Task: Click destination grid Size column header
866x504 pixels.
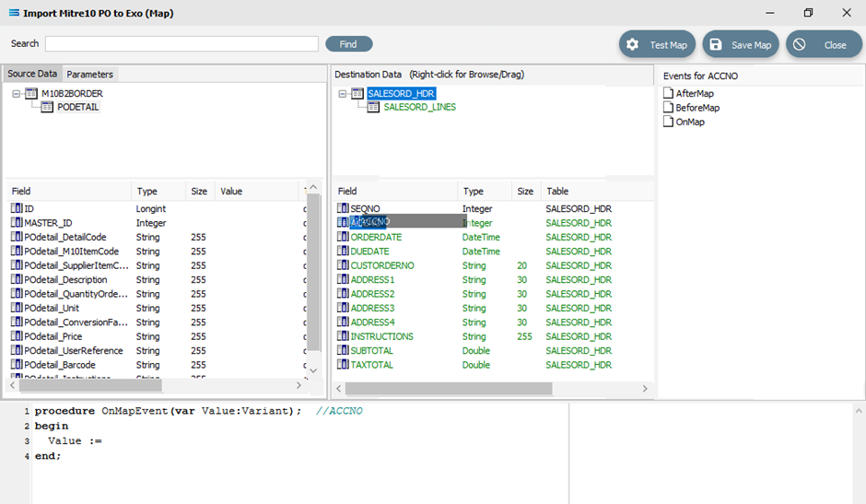Action: [526, 192]
